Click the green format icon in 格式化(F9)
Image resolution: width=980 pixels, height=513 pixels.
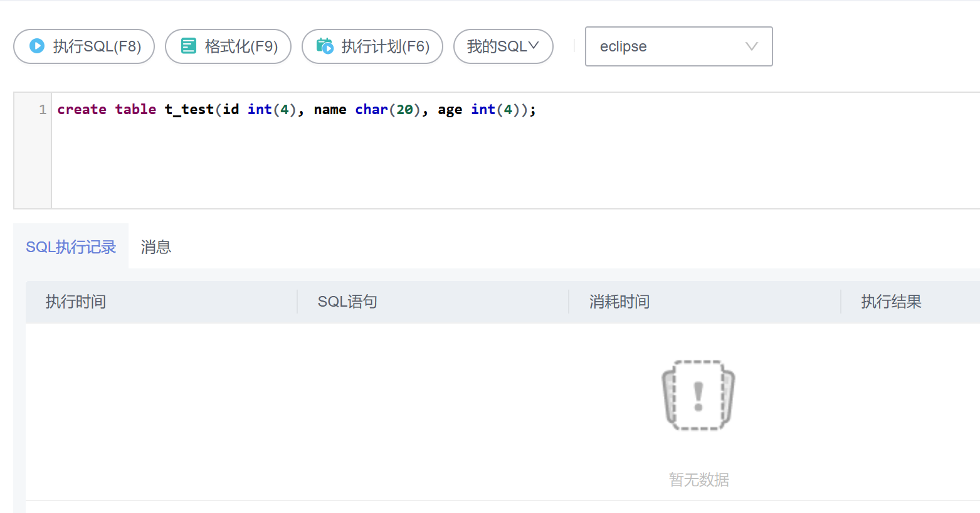[189, 46]
